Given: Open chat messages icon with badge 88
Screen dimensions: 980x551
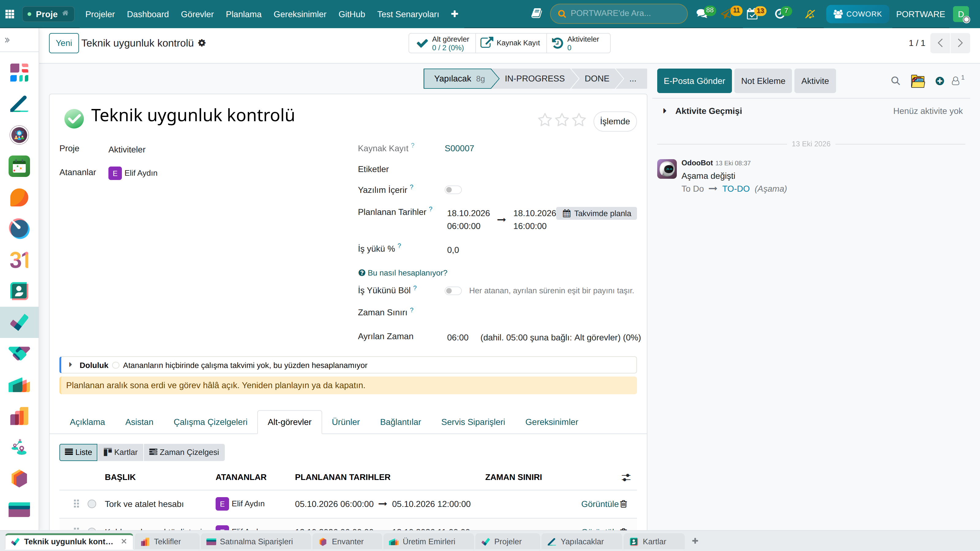Looking at the screenshot, I should point(702,14).
